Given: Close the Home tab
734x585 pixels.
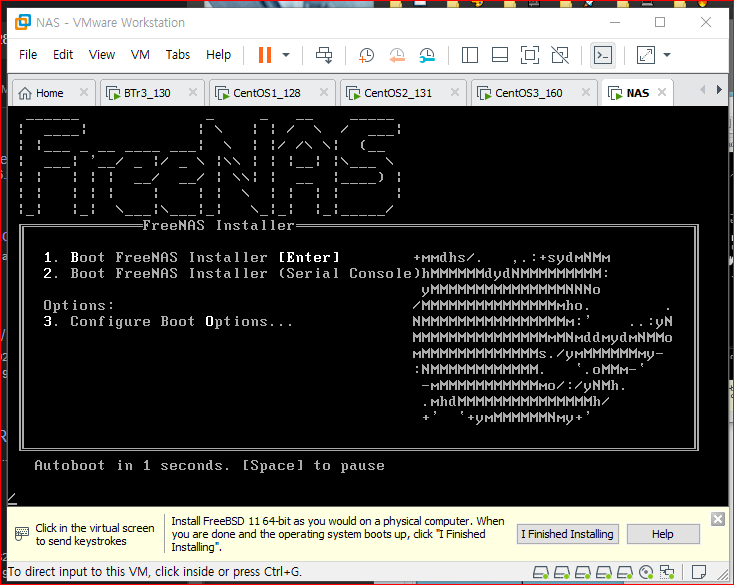Looking at the screenshot, I should pyautogui.click(x=84, y=92).
